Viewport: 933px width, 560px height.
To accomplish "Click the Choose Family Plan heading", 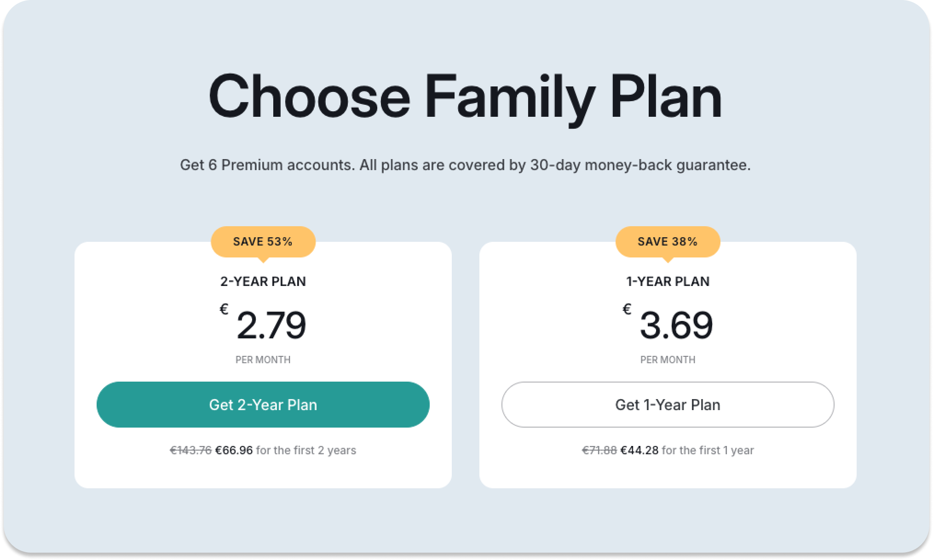I will (465, 97).
